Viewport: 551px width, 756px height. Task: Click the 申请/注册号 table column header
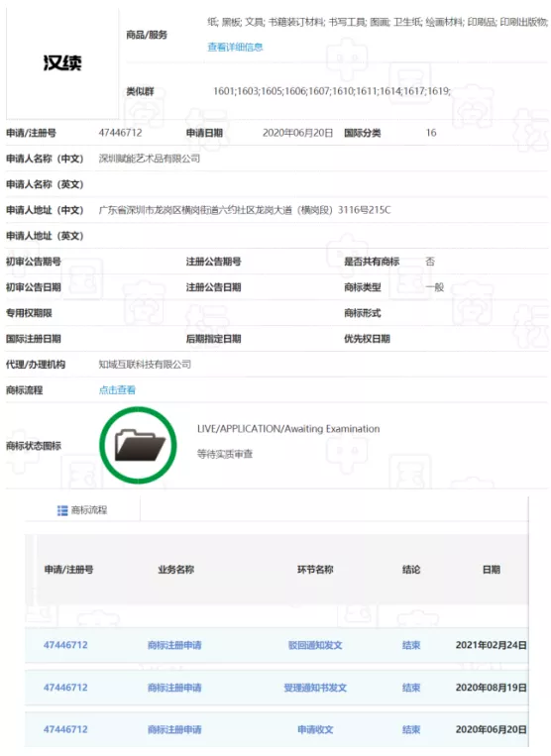pyautogui.click(x=68, y=570)
